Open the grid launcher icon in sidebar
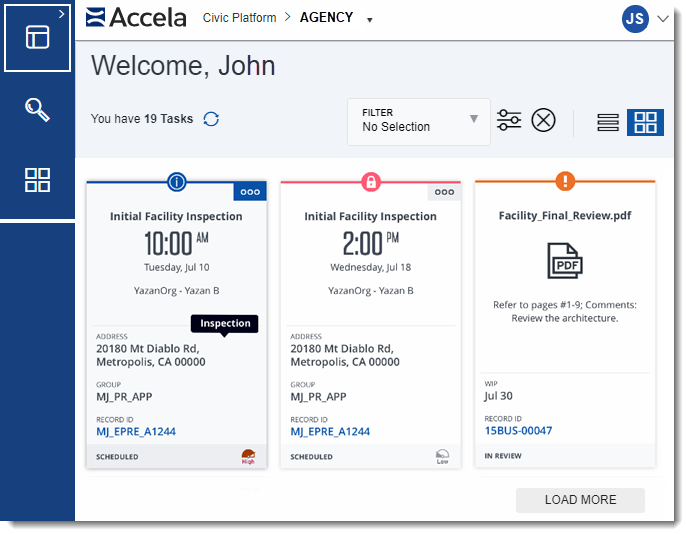The image size is (686, 534). tap(37, 180)
